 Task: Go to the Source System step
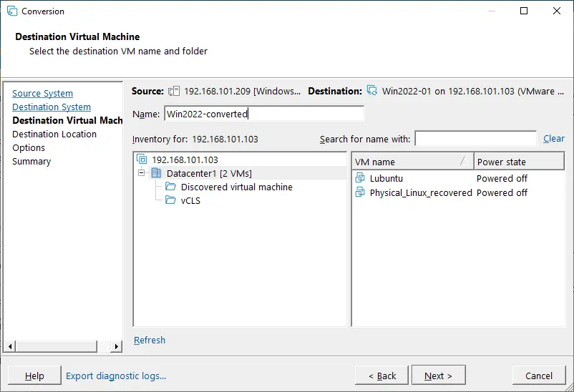point(42,93)
